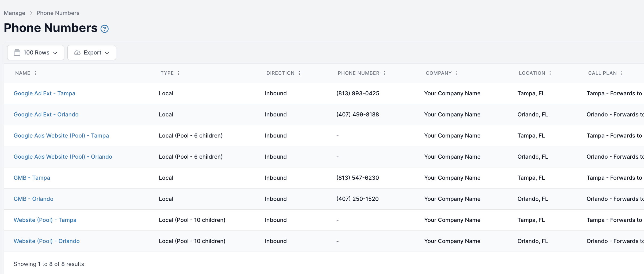Open GMB - Orlando number details
Image resolution: width=644 pixels, height=274 pixels.
click(33, 199)
